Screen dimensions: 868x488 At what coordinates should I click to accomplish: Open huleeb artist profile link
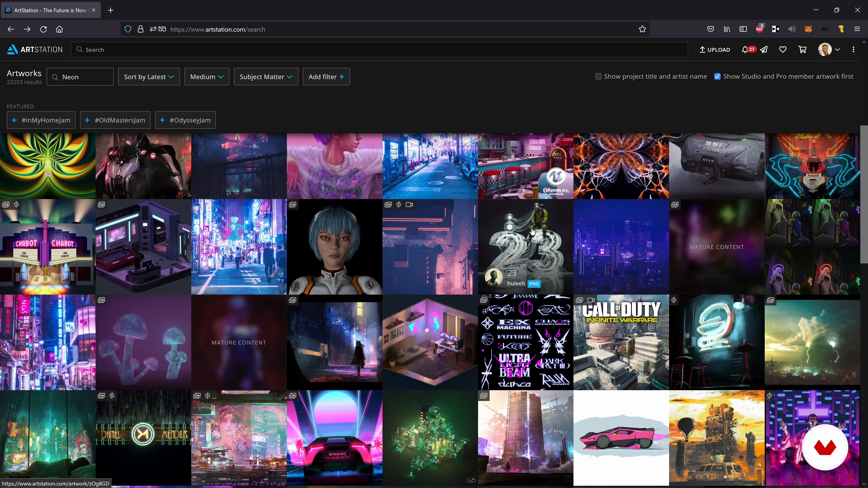[x=516, y=283]
